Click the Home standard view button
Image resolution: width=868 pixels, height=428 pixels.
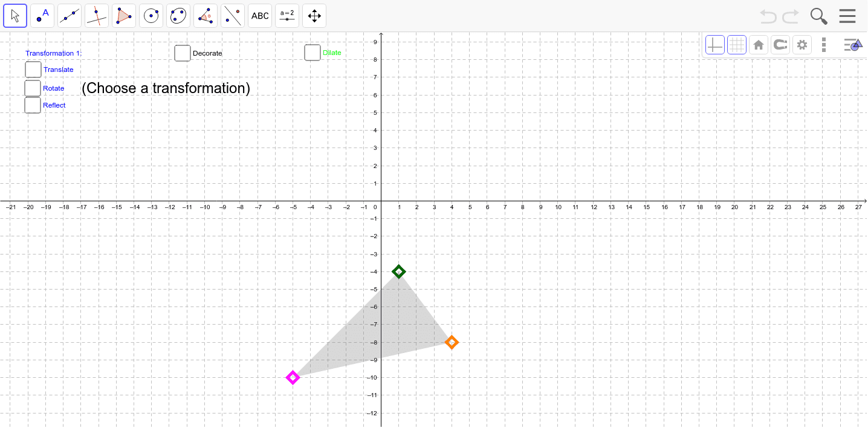[x=759, y=45]
